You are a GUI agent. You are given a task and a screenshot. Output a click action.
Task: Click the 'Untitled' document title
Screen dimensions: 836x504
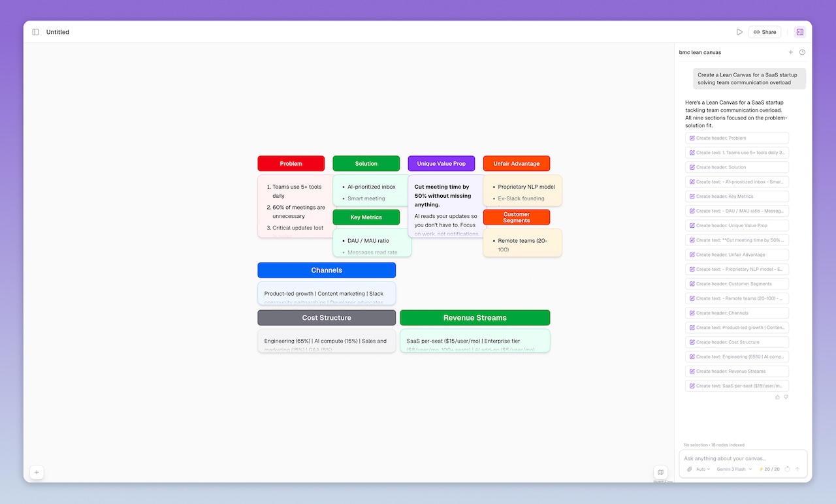pos(57,31)
